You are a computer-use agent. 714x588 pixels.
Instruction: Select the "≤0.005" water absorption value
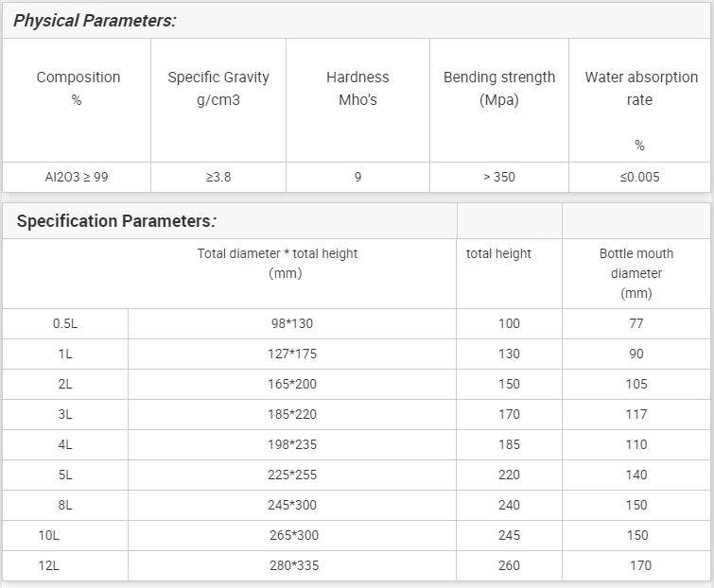pos(640,177)
